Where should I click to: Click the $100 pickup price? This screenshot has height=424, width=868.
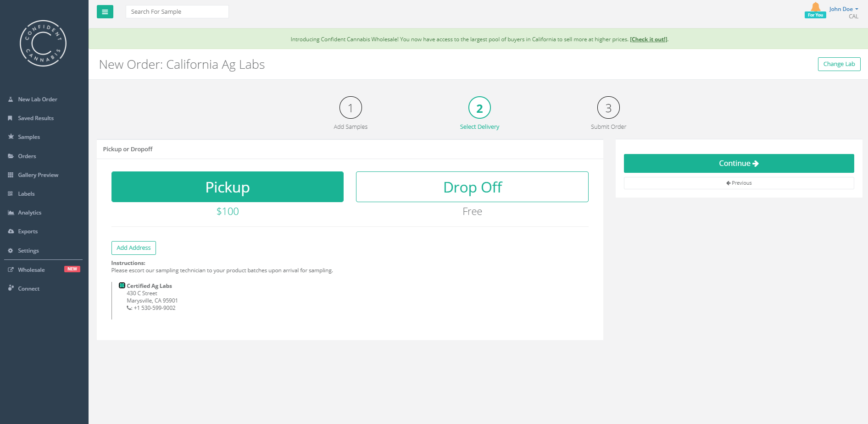click(228, 211)
